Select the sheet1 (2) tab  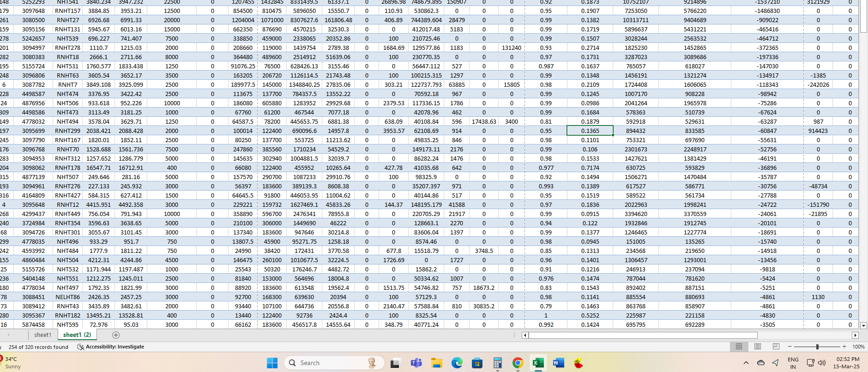77,335
